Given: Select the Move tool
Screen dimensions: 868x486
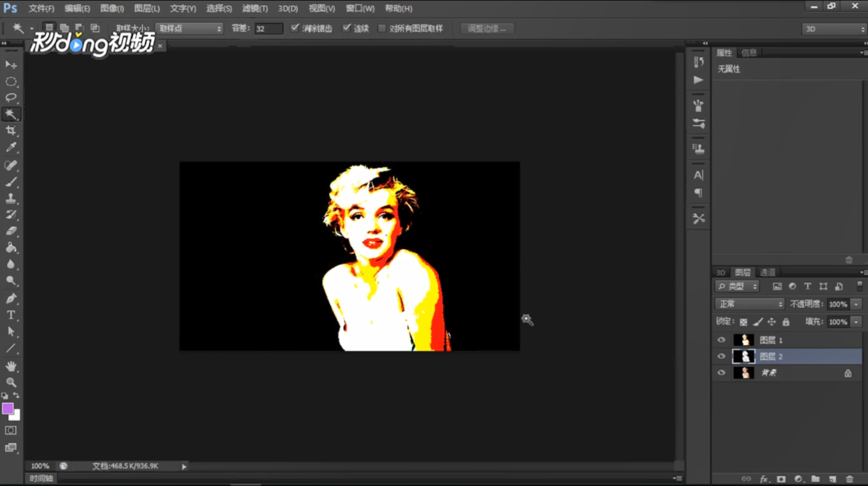Looking at the screenshot, I should coord(11,65).
